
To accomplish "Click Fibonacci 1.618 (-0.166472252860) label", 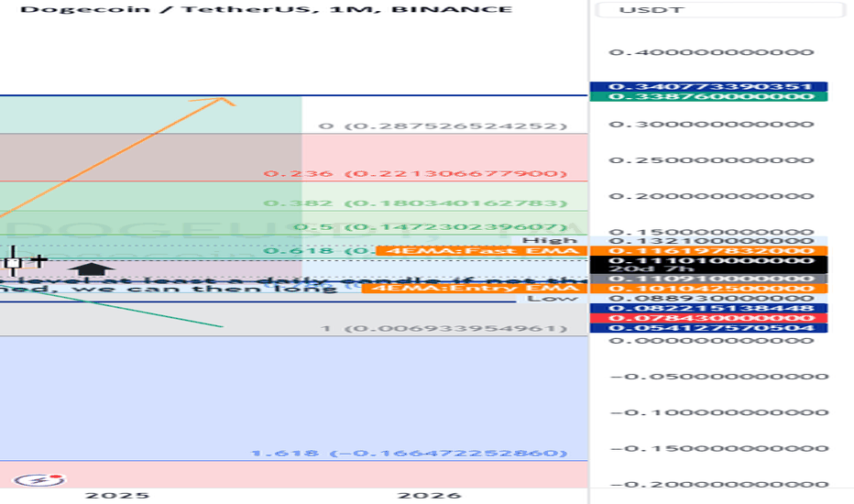I will (409, 454).
